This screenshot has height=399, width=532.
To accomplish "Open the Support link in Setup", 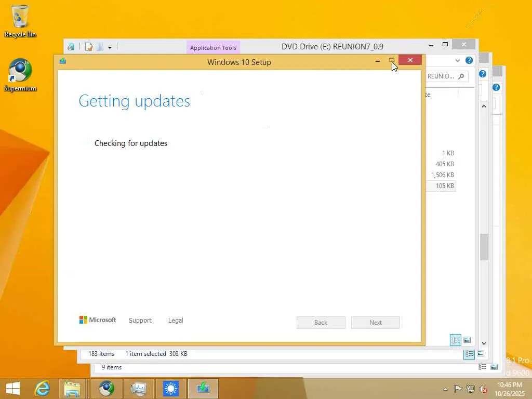I will point(140,320).
